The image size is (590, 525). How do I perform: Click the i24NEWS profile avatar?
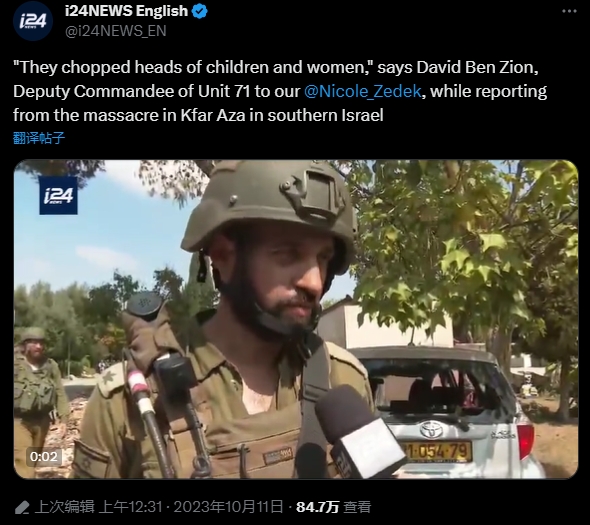click(32, 21)
